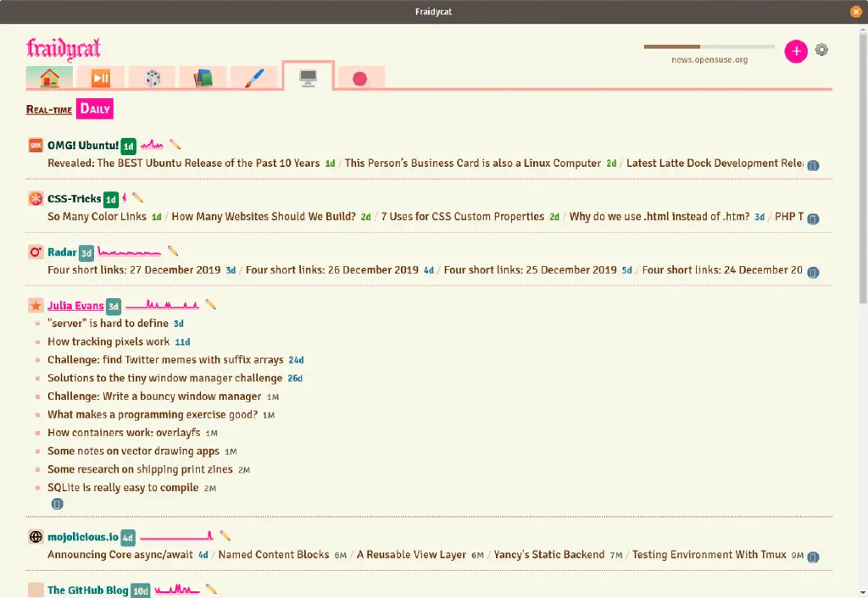Screen dimensions: 868x598
Task: Open OMG! Ubuntu! feed title
Action: pyautogui.click(x=83, y=146)
